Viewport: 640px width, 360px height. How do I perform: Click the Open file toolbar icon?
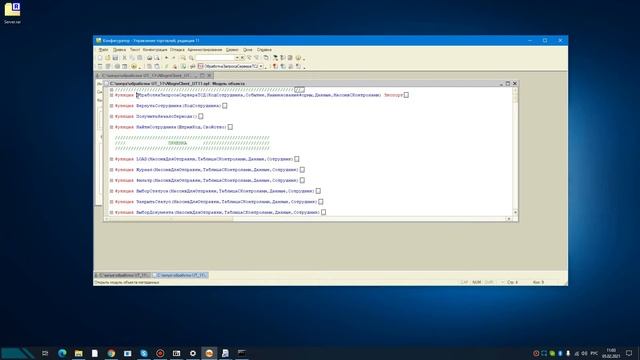107,58
